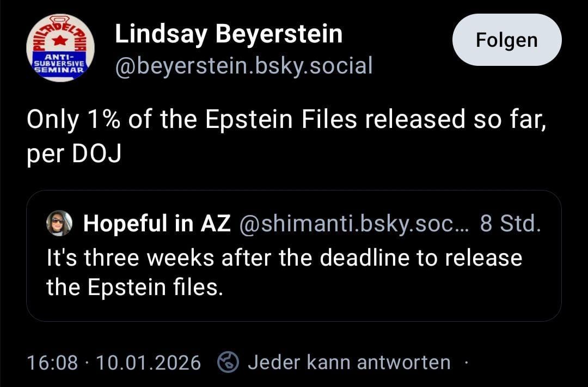Tap the "Jeder kann antworten" label
Image resolution: width=588 pixels, height=387 pixels.
[349, 362]
